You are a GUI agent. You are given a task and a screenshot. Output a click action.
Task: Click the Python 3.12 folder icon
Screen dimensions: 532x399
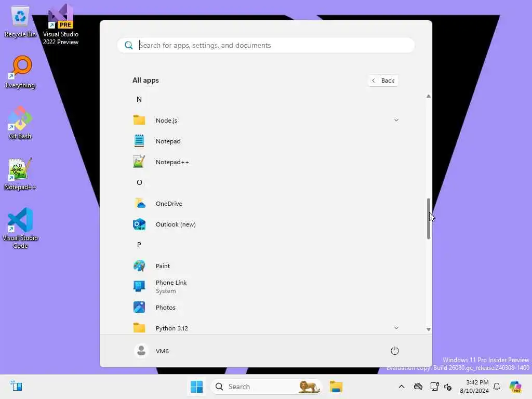[x=139, y=328]
